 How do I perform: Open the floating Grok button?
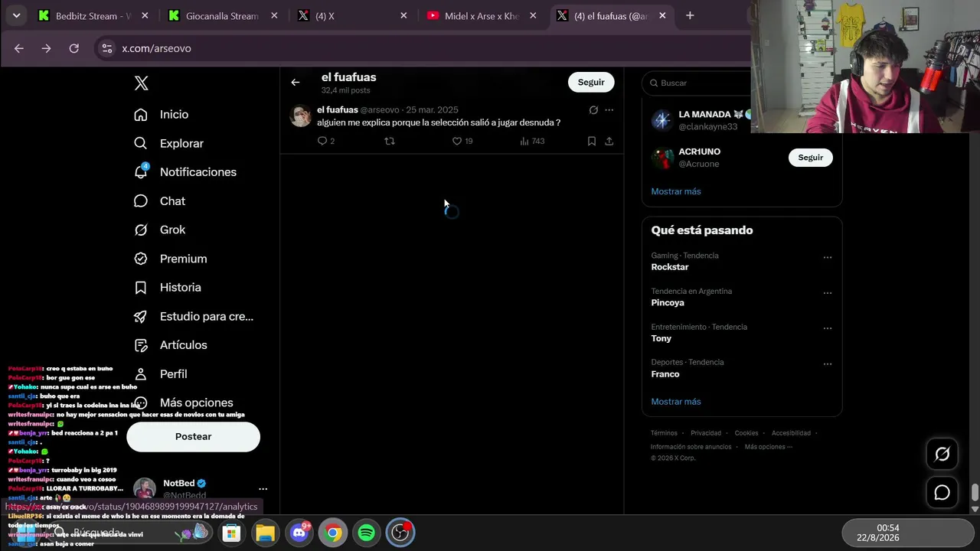tap(942, 455)
